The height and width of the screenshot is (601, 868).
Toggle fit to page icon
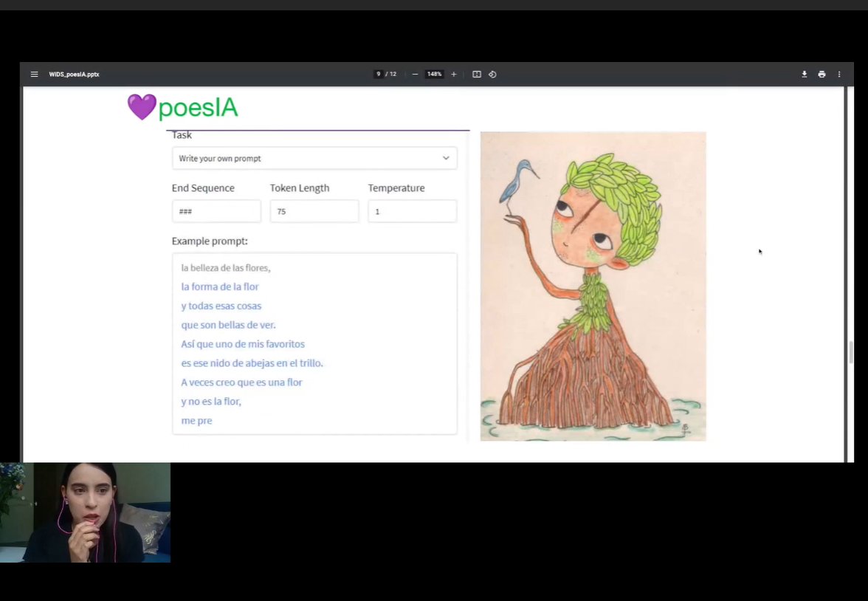pyautogui.click(x=477, y=75)
